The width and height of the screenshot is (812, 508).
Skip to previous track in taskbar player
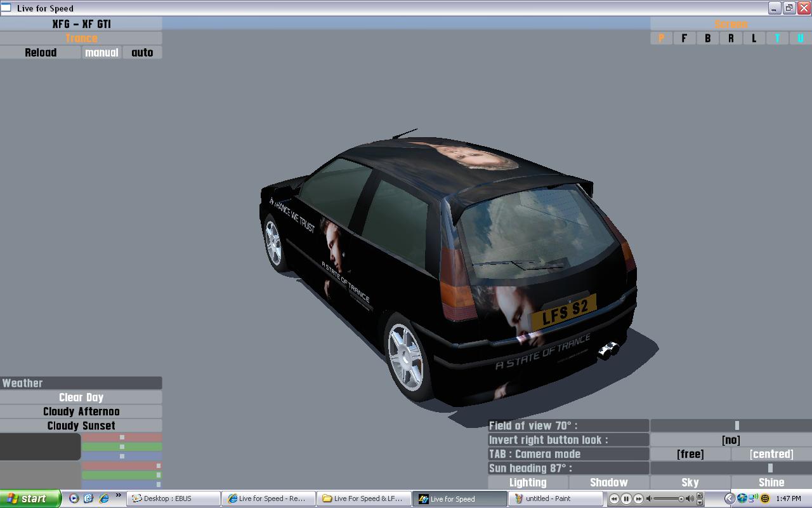[x=614, y=499]
